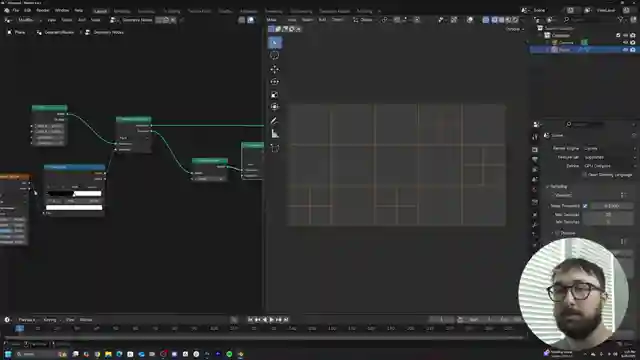This screenshot has width=640, height=360.
Task: Toggle Plane render camera icon in outliner
Action: click(x=633, y=50)
